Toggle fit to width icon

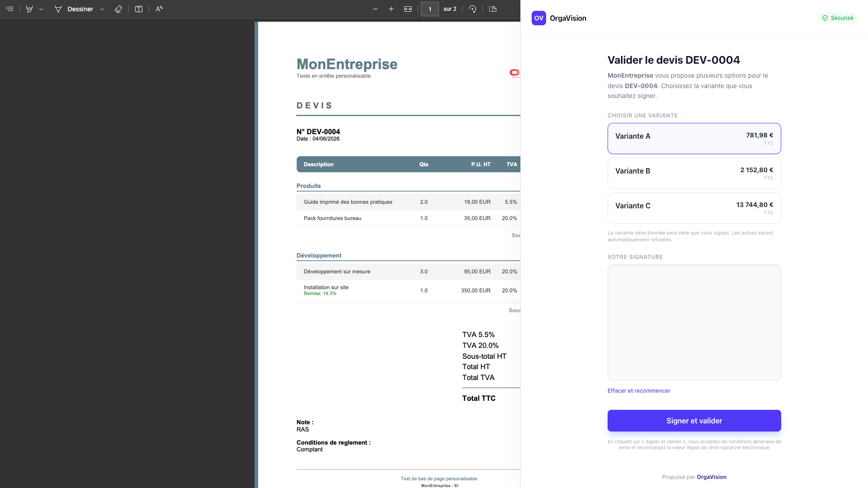click(408, 9)
